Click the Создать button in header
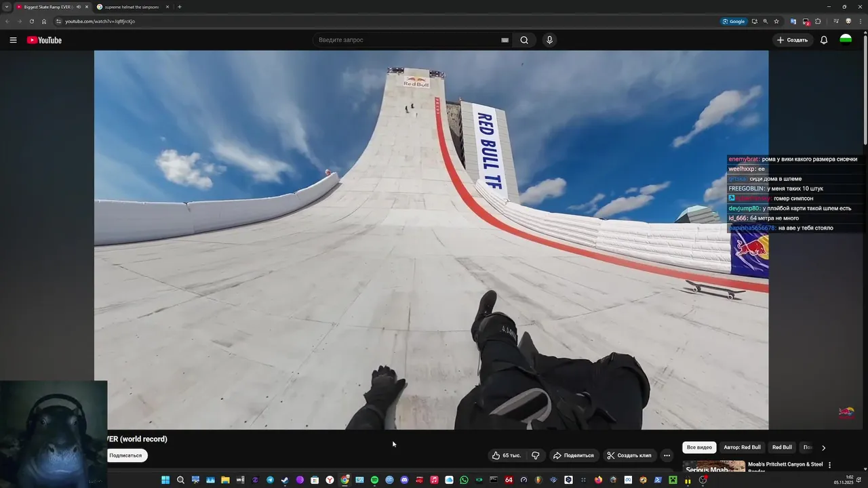The height and width of the screenshot is (488, 868). pos(793,40)
